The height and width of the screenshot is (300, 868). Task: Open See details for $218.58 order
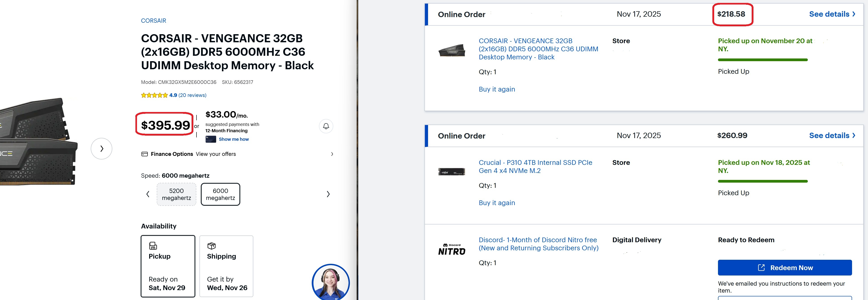(x=832, y=14)
